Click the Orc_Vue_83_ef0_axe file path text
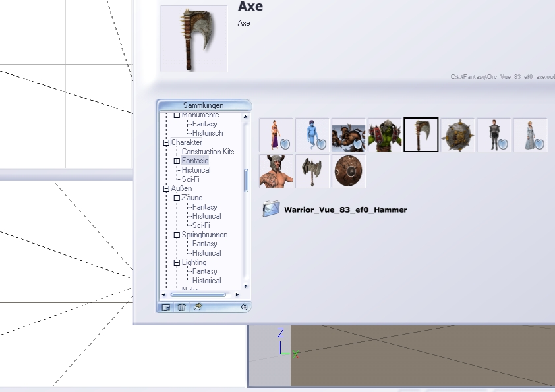This screenshot has width=555, height=392. pos(503,77)
